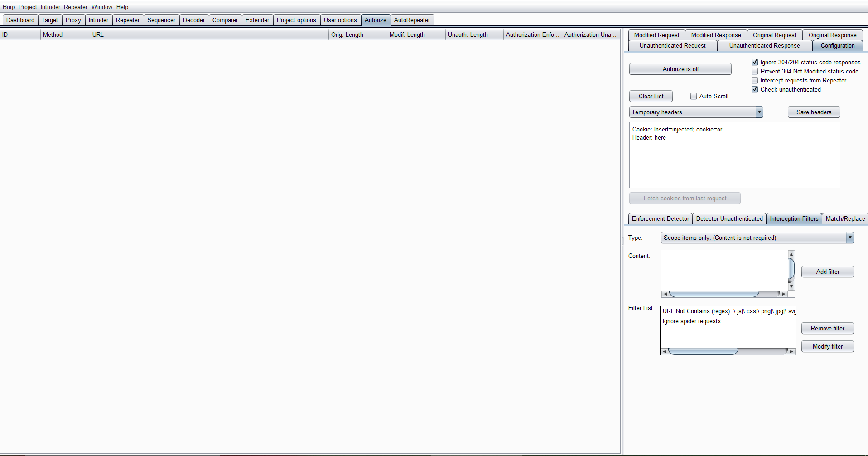Open the Enforcement Detector tab
Screen dimensions: 868x456
click(x=661, y=218)
